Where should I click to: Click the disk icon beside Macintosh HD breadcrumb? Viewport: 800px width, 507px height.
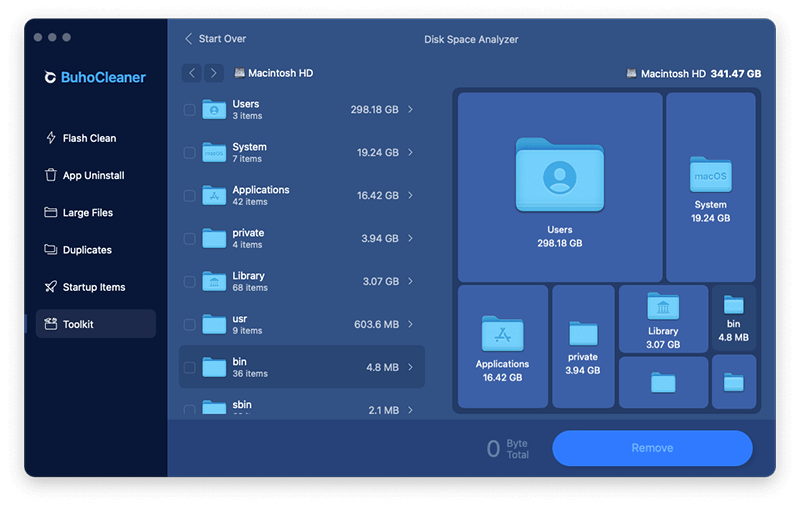(239, 73)
